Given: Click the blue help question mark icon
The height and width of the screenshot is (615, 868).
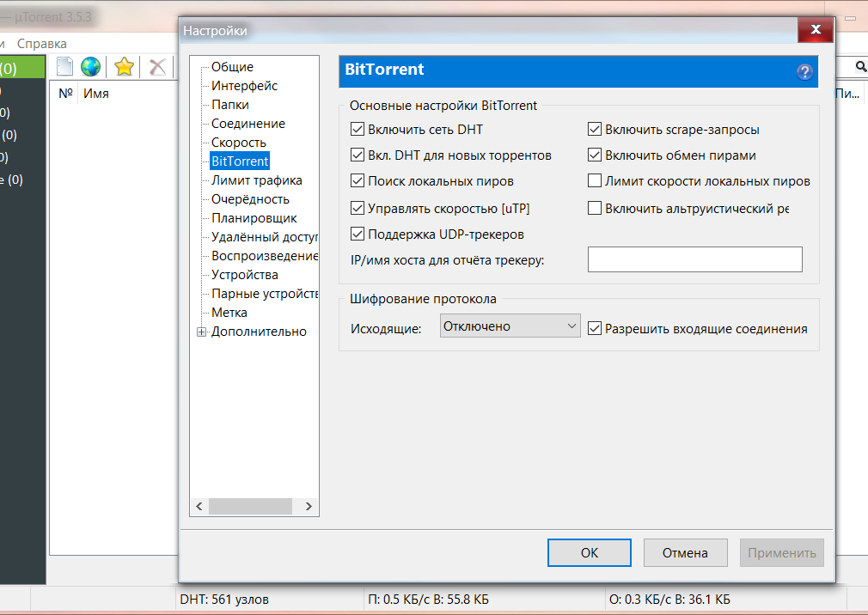Looking at the screenshot, I should click(804, 71).
